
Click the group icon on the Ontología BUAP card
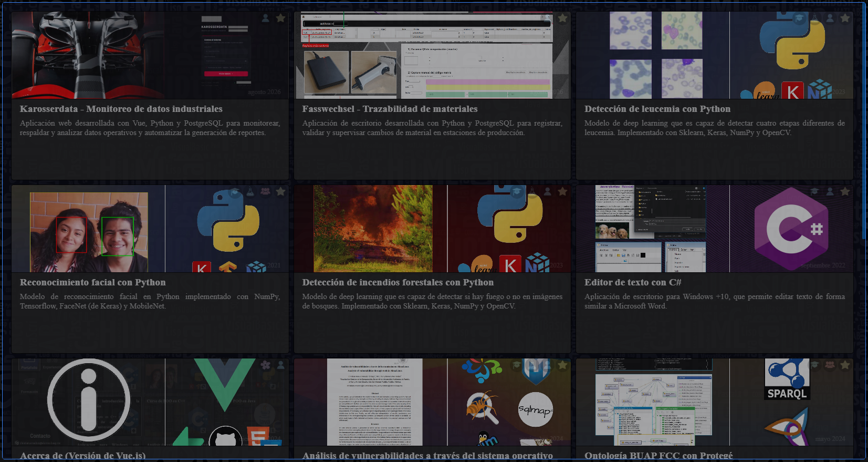pos(830,365)
